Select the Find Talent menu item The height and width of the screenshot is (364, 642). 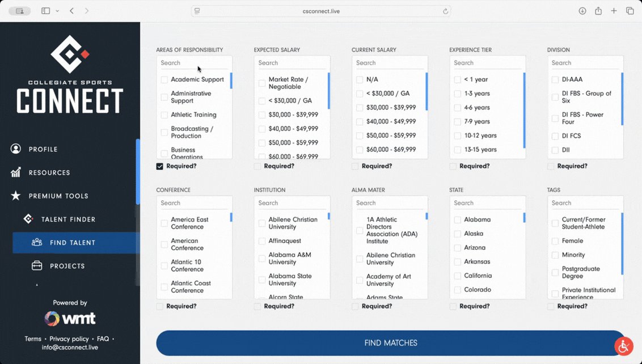[76, 243]
